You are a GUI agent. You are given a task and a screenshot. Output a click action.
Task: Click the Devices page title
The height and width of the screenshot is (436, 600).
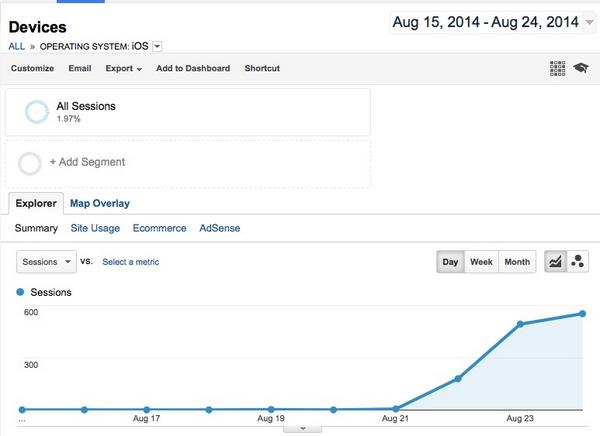pos(38,27)
